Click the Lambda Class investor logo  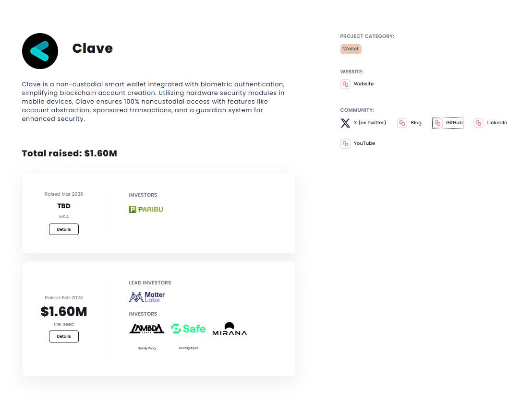pyautogui.click(x=146, y=329)
